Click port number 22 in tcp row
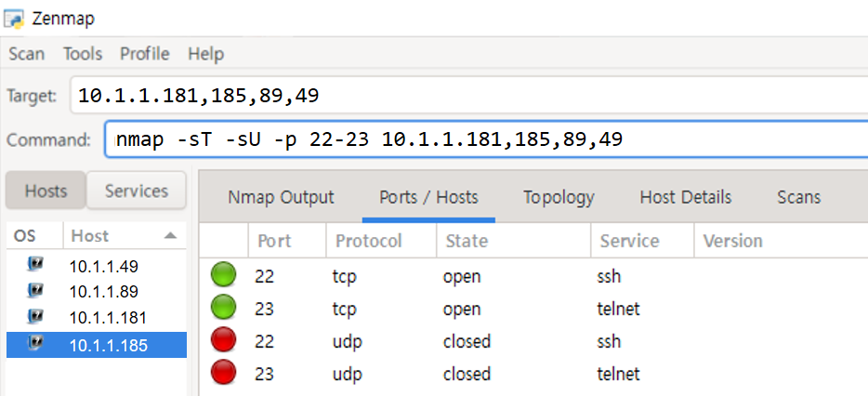 [265, 276]
